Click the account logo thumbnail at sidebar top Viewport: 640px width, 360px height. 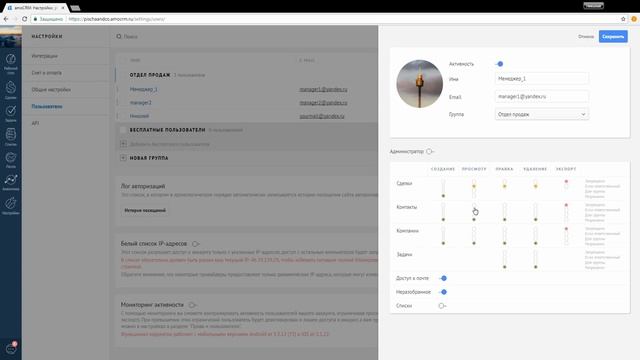pyautogui.click(x=11, y=37)
